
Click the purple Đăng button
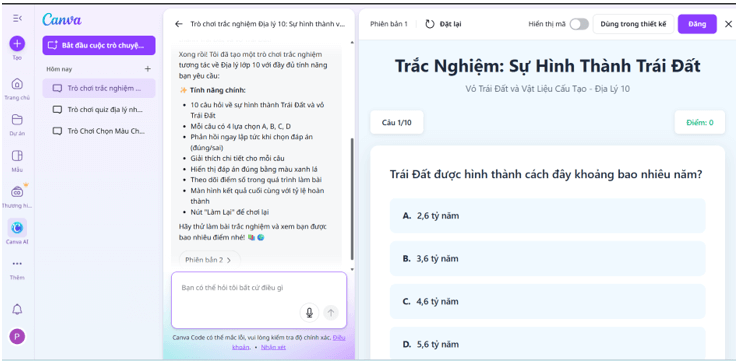[697, 24]
